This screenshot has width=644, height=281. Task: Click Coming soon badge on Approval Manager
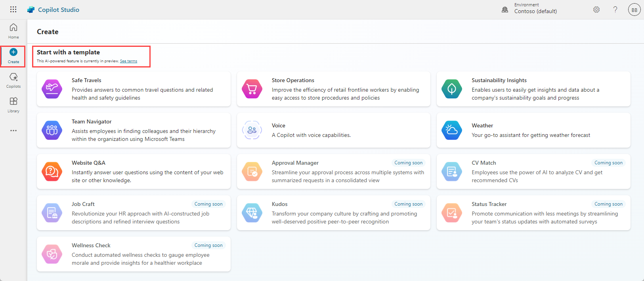click(x=408, y=163)
